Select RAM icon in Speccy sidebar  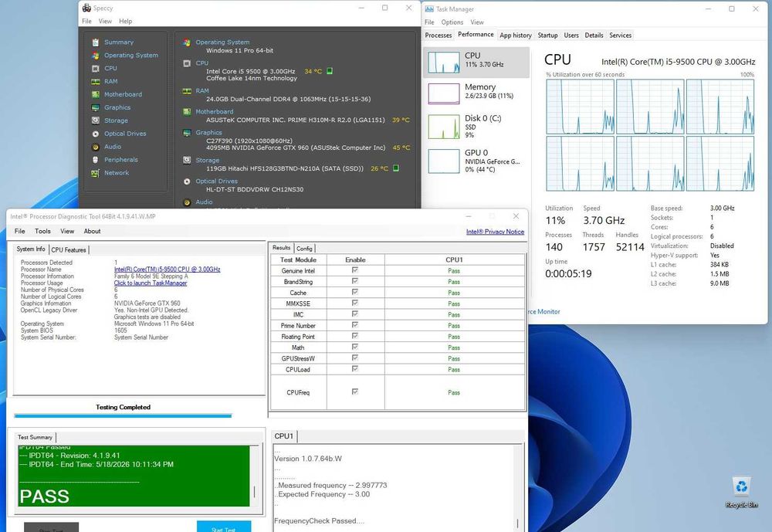pyautogui.click(x=96, y=81)
